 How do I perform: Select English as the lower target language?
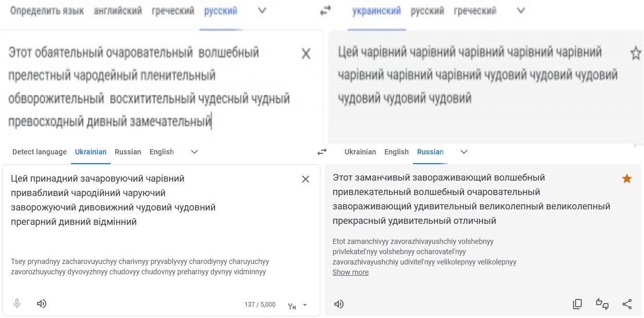(x=397, y=152)
